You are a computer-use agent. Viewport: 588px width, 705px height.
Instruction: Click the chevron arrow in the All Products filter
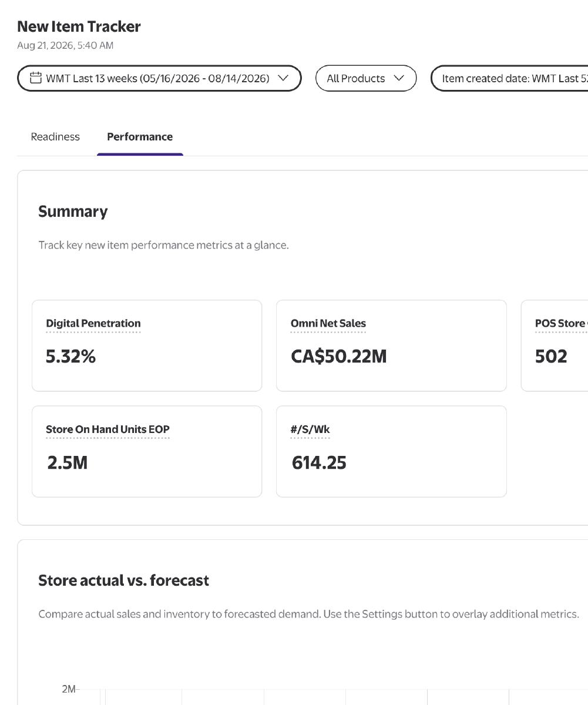tap(399, 78)
